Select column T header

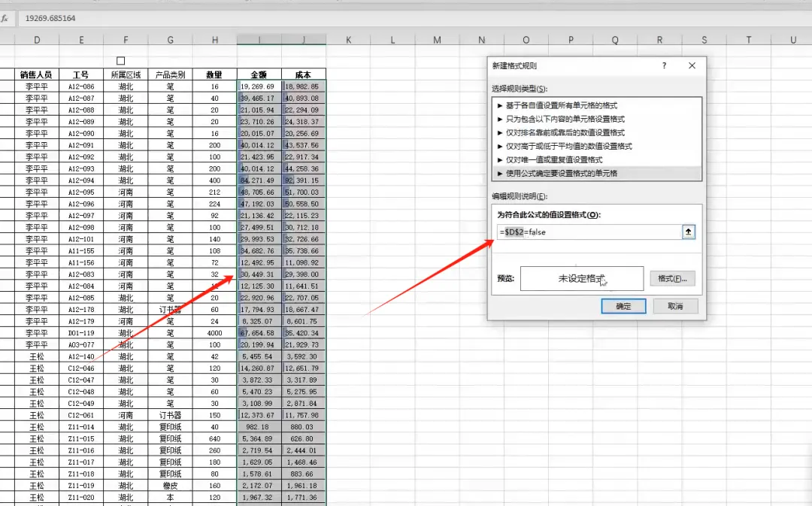[x=748, y=40]
